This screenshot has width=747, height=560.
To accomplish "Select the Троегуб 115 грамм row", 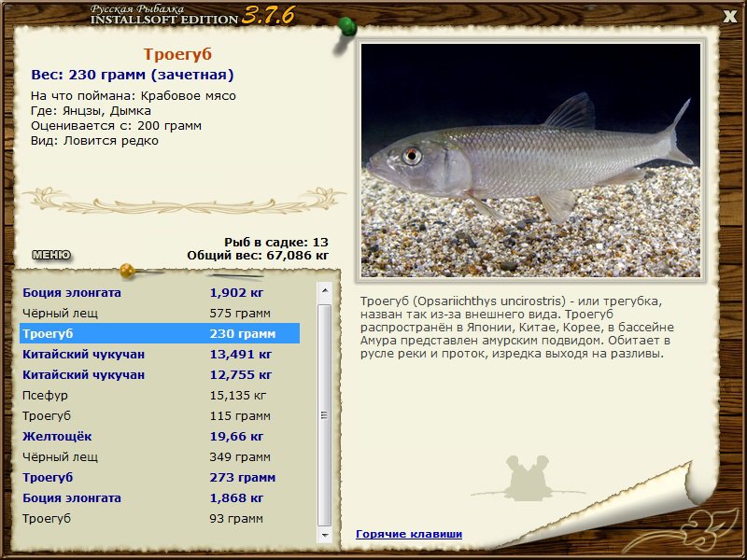I will pyautogui.click(x=160, y=415).
